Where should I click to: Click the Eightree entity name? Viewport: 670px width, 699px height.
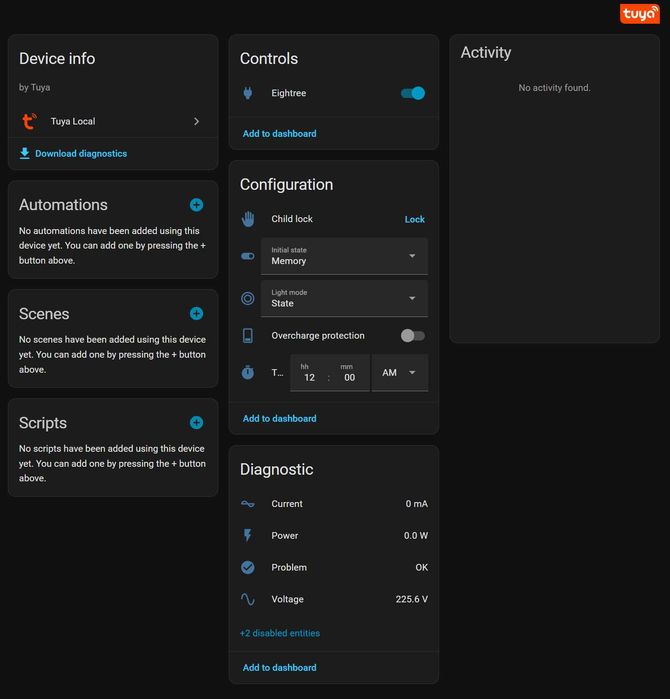(x=288, y=93)
